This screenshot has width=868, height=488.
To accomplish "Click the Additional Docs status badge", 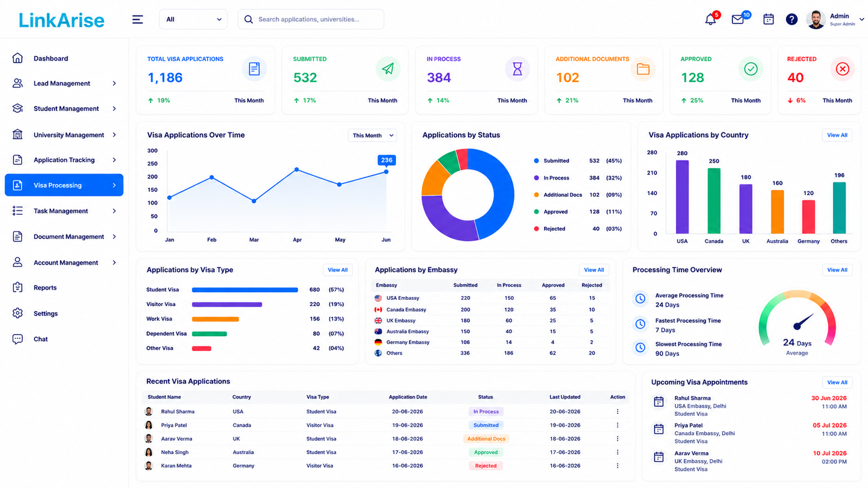I will pyautogui.click(x=486, y=439).
